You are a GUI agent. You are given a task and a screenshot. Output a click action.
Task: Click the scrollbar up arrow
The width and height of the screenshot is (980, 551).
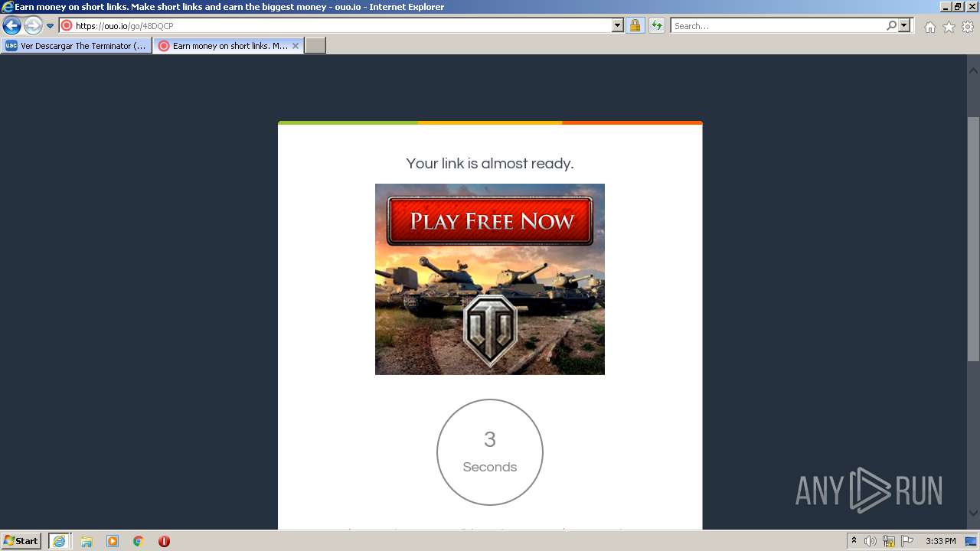click(x=973, y=70)
